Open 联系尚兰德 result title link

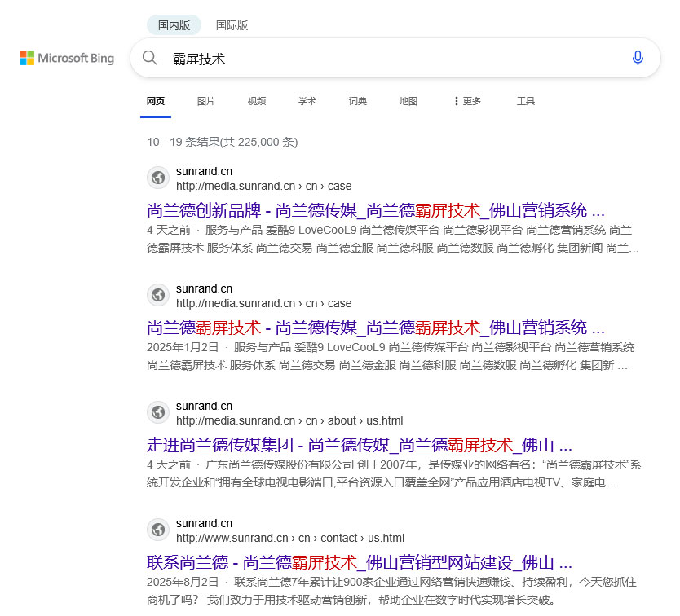[x=360, y=563]
